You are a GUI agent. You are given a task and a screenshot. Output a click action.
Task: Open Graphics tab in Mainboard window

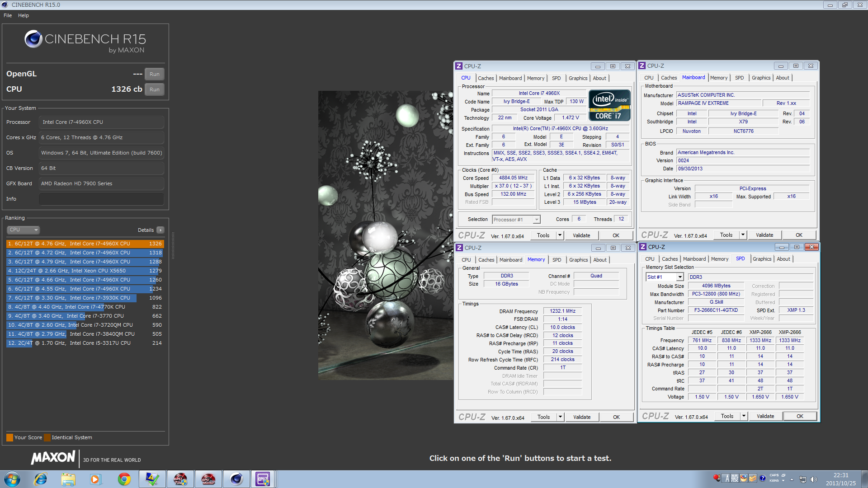tap(761, 78)
